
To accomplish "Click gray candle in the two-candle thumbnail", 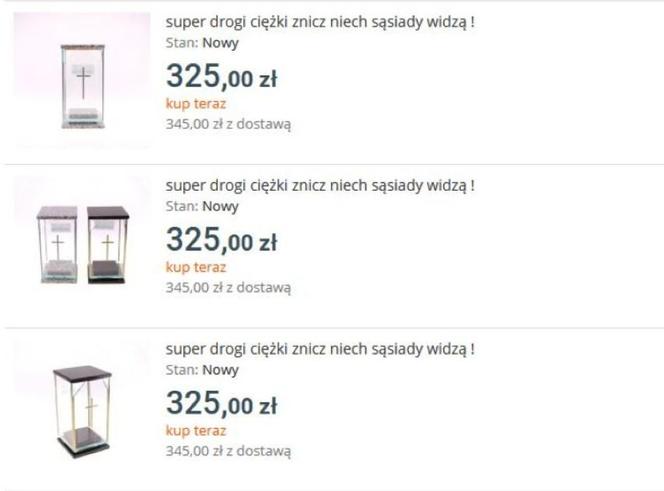I will (58, 244).
